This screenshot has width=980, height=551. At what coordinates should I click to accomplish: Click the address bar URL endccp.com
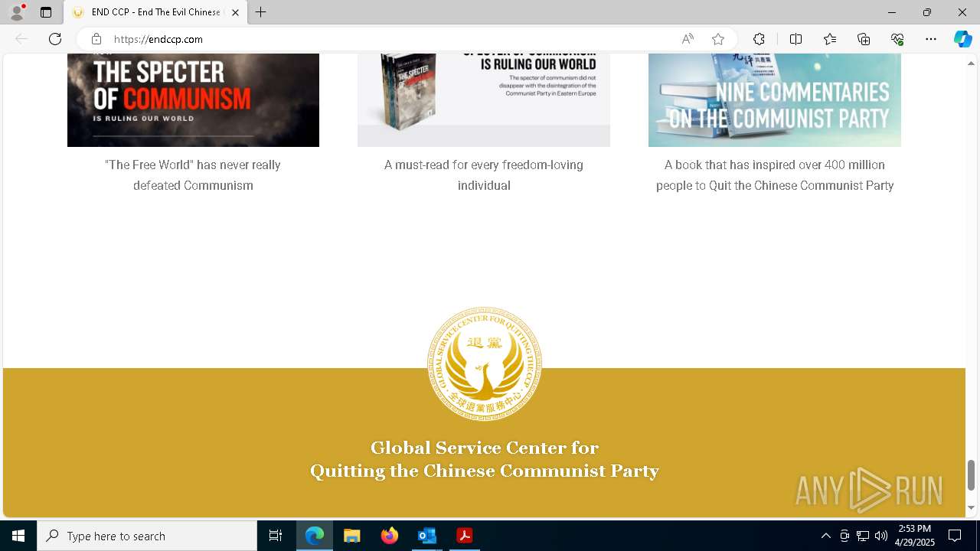[158, 39]
